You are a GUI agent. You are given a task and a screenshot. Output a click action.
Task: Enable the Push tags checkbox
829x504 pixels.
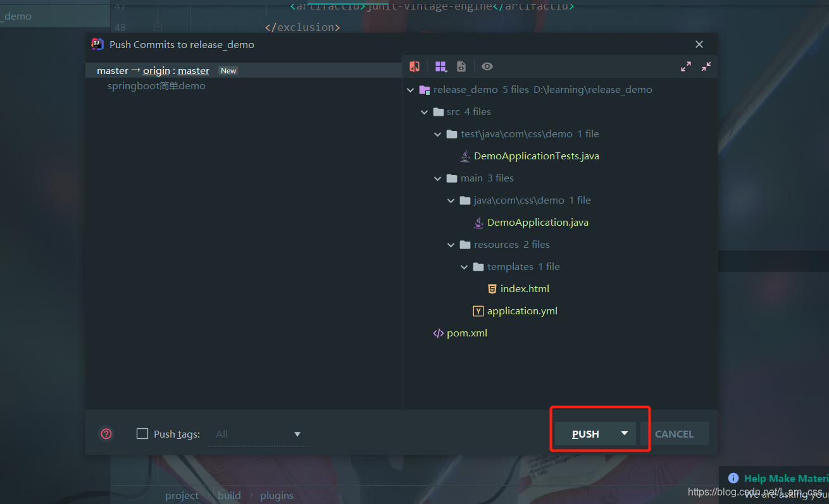tap(142, 434)
